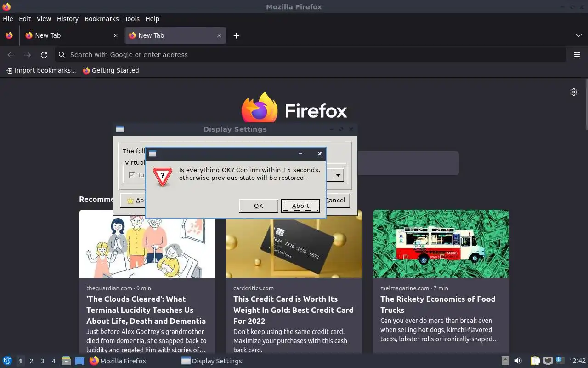Go back with the Back arrow
The image size is (588, 368).
pos(11,55)
